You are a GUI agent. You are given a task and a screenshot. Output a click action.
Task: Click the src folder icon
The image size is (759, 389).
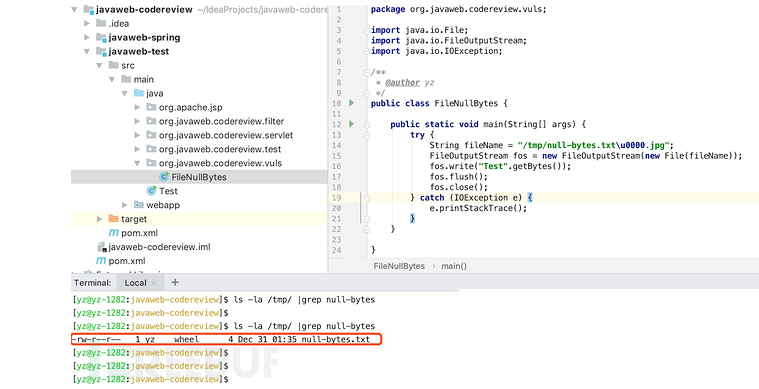tap(113, 65)
